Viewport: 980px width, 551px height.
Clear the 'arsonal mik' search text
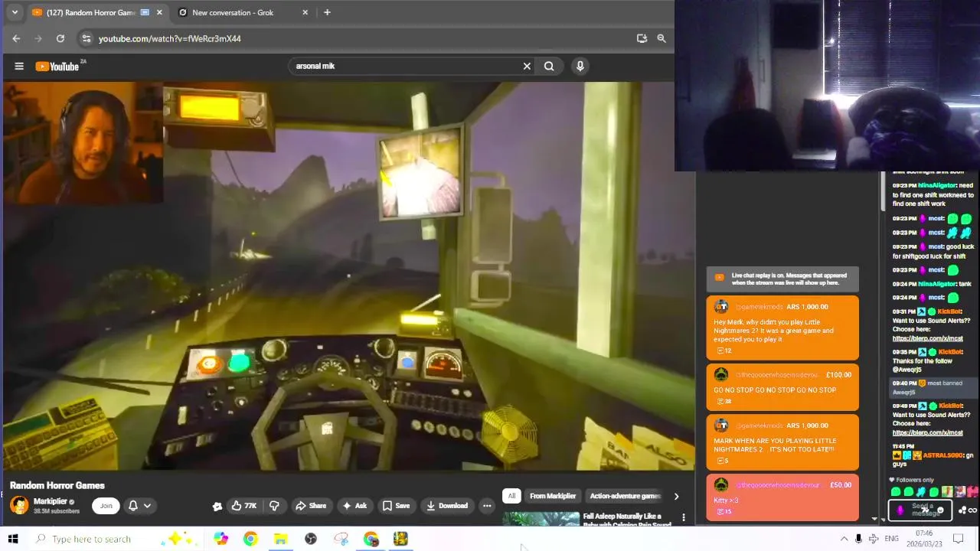pyautogui.click(x=527, y=66)
